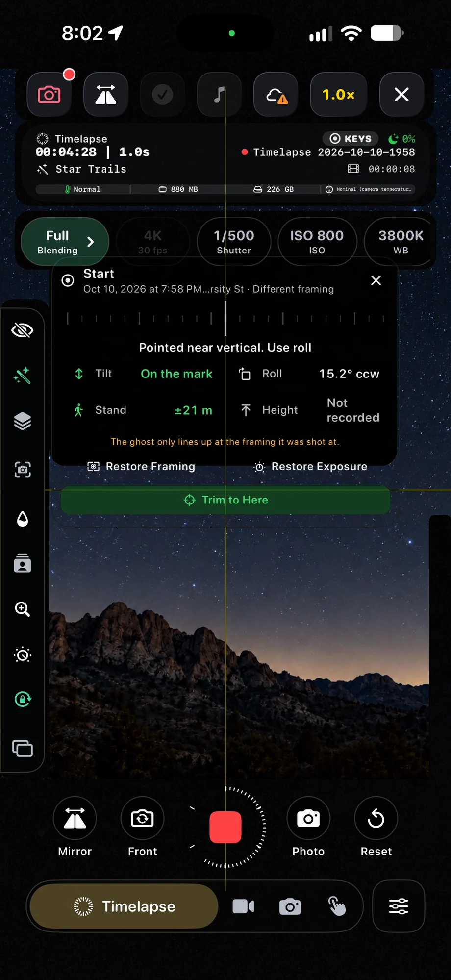The height and width of the screenshot is (980, 451).
Task: Tap the magnifier zoom-in icon
Action: point(23,609)
